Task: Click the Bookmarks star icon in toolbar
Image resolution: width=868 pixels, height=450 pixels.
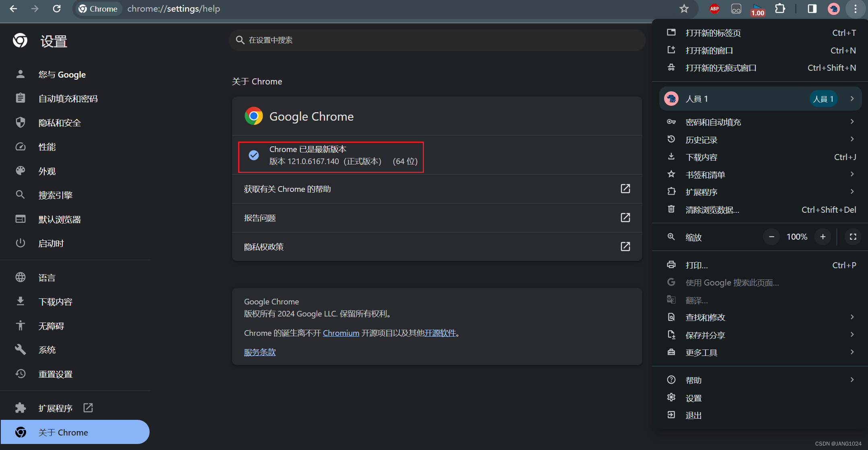Action: tap(685, 8)
